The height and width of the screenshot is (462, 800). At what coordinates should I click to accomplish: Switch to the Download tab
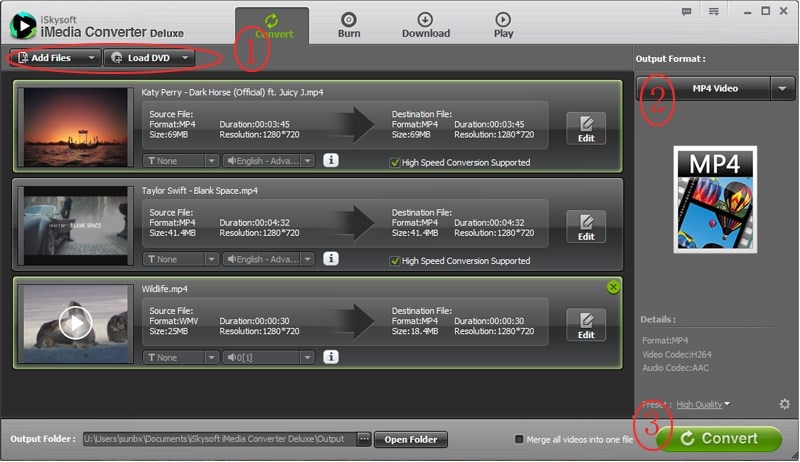click(426, 25)
